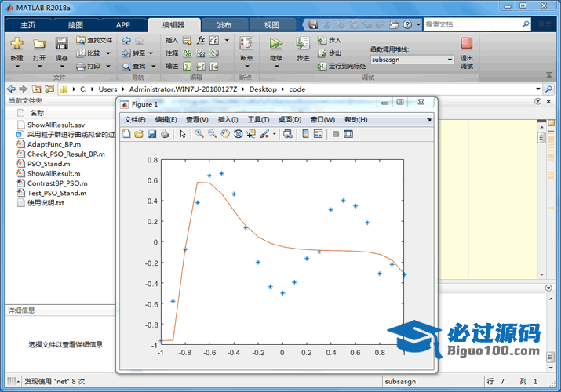Click Find Files button

click(x=94, y=40)
